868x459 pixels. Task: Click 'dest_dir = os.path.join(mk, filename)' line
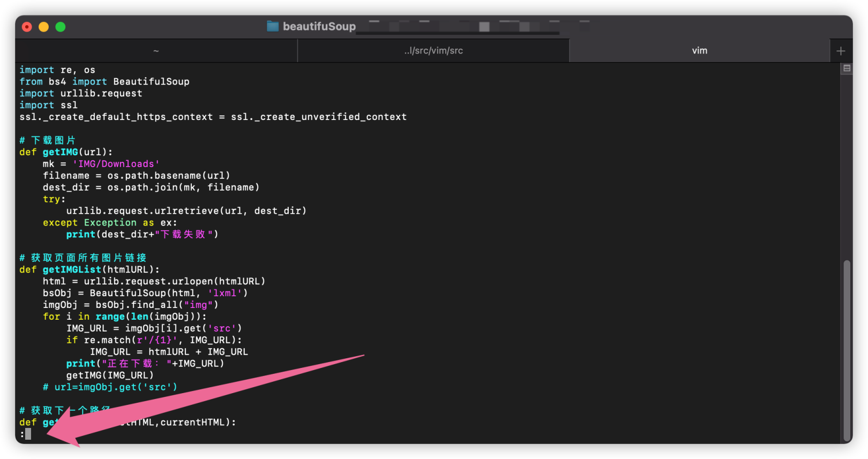(151, 187)
